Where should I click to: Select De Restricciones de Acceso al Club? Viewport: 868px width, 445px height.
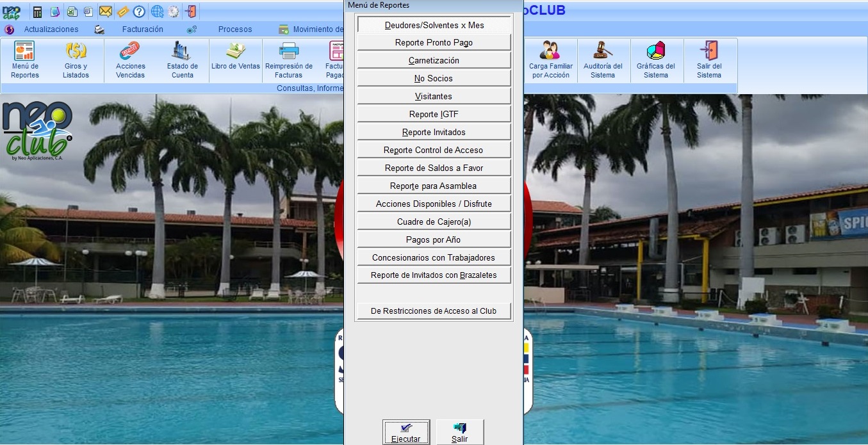(434, 311)
